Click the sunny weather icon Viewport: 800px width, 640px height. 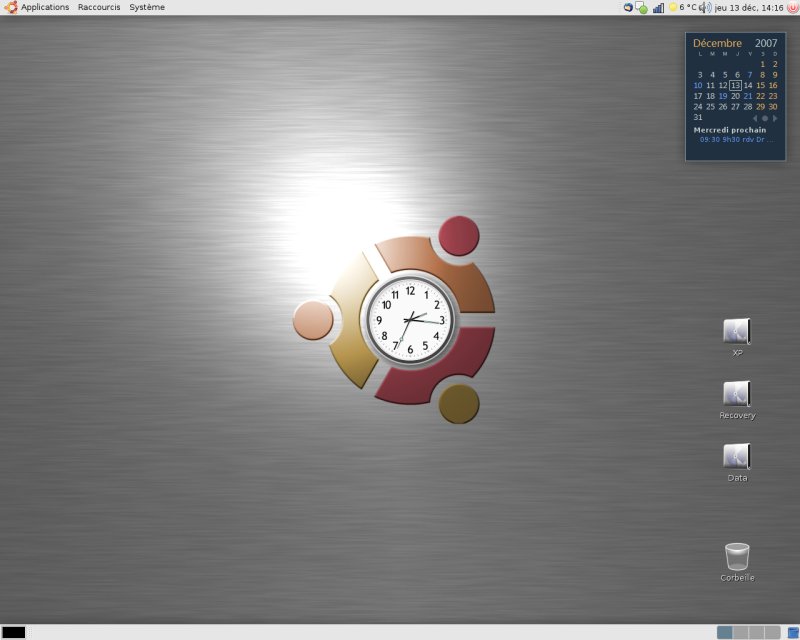(673, 7)
